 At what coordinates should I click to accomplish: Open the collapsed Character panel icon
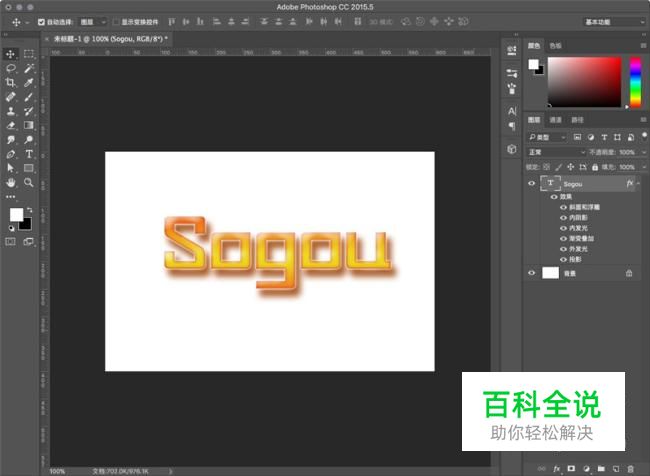pyautogui.click(x=512, y=111)
